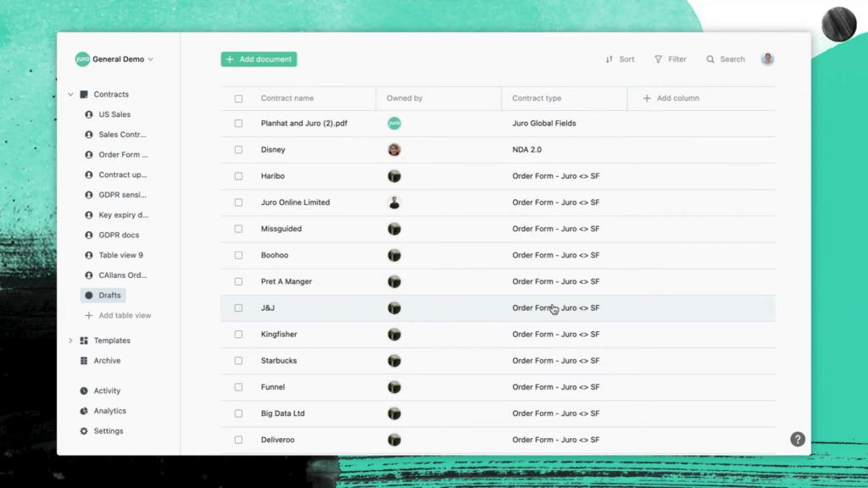This screenshot has height=488, width=868.
Task: Collapse the Contracts section chevron
Action: tap(70, 94)
